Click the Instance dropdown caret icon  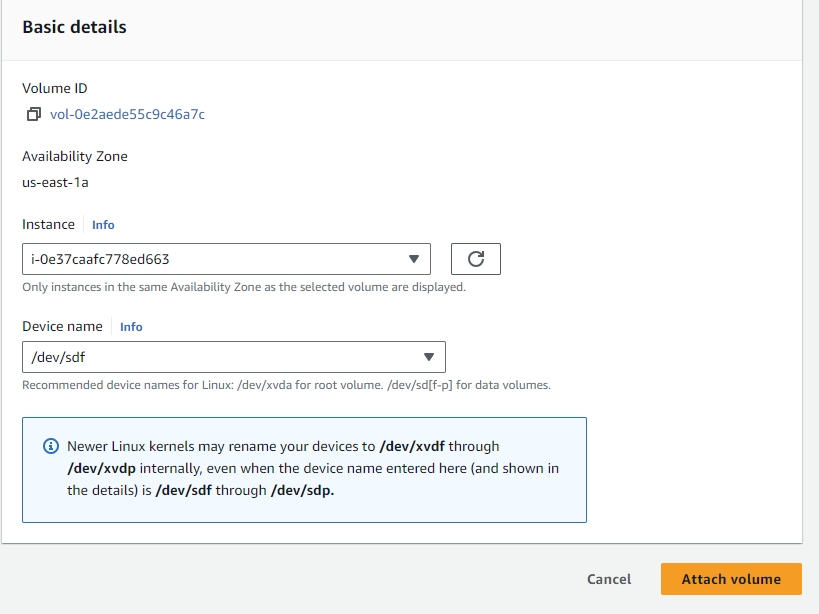(414, 258)
